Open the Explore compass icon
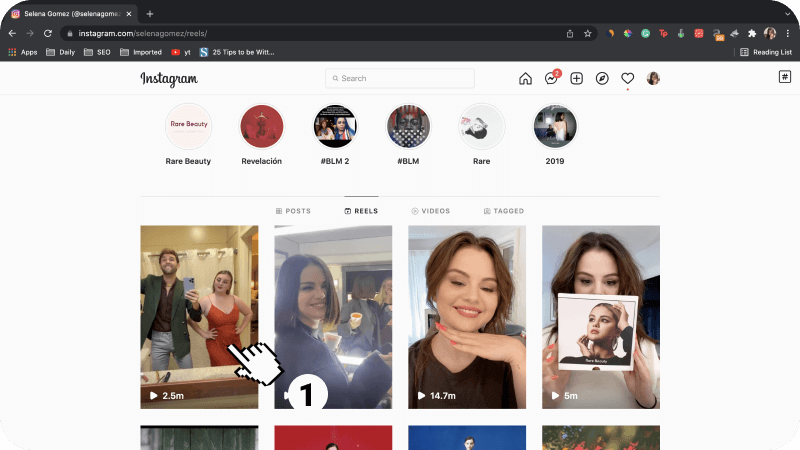Viewport: 800px width, 450px height. (x=602, y=79)
